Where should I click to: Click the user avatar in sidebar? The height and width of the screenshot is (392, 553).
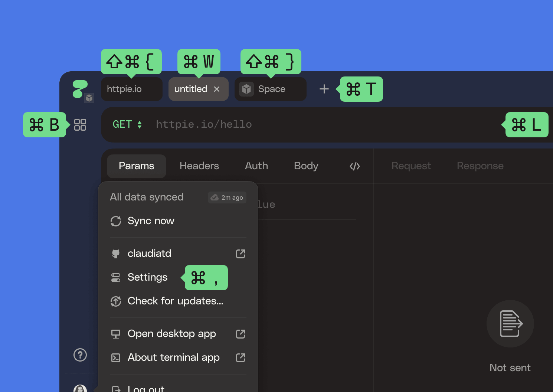point(80,388)
